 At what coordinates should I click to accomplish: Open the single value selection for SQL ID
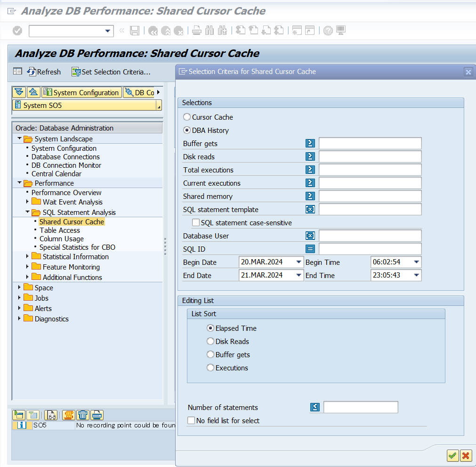coord(310,248)
